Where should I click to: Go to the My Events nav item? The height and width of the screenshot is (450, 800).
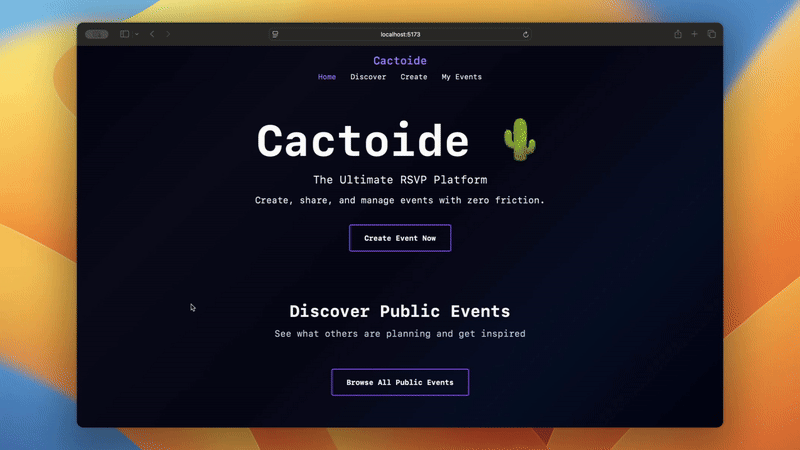[x=462, y=77]
